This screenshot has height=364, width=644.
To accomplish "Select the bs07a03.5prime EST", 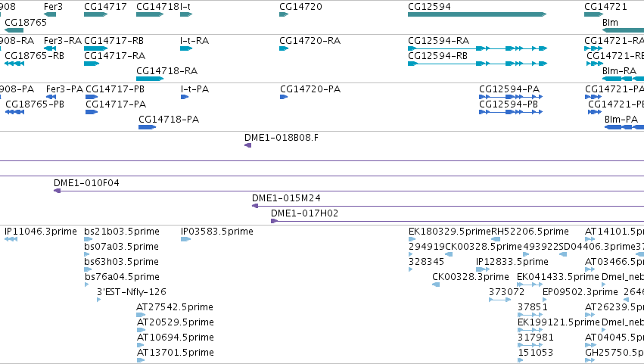I will 87,255.
